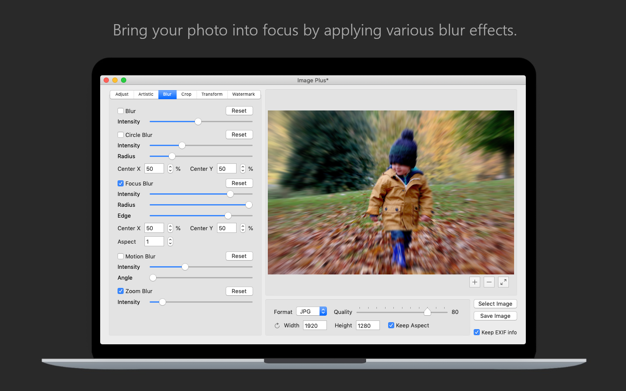Enable the Motion Blur checkbox

[x=121, y=256]
